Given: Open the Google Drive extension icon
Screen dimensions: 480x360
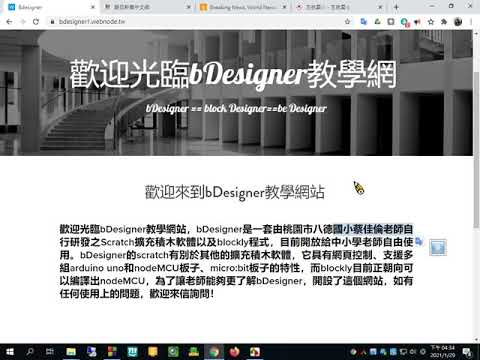Looking at the screenshot, I should tap(377, 22).
